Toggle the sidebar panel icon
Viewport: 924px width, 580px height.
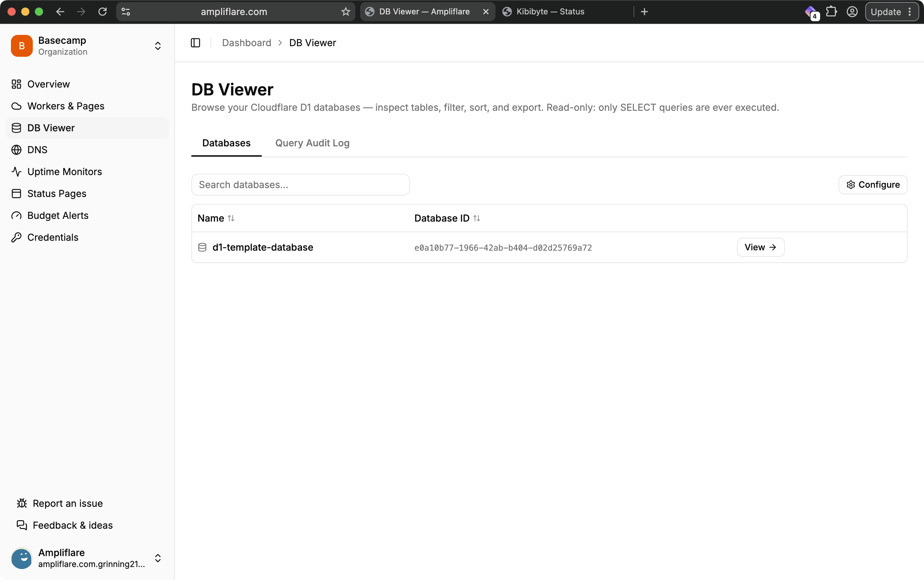[195, 43]
